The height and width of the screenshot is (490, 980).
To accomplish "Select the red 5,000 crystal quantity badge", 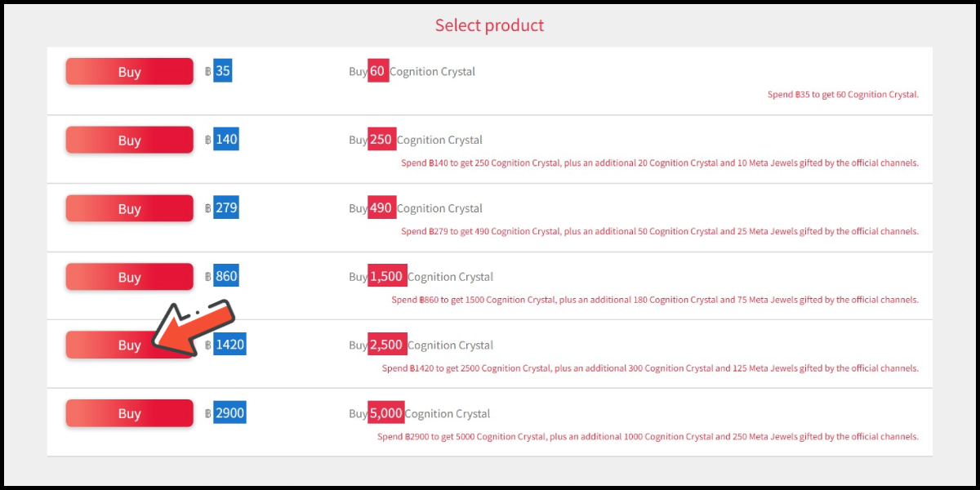I will 386,413.
